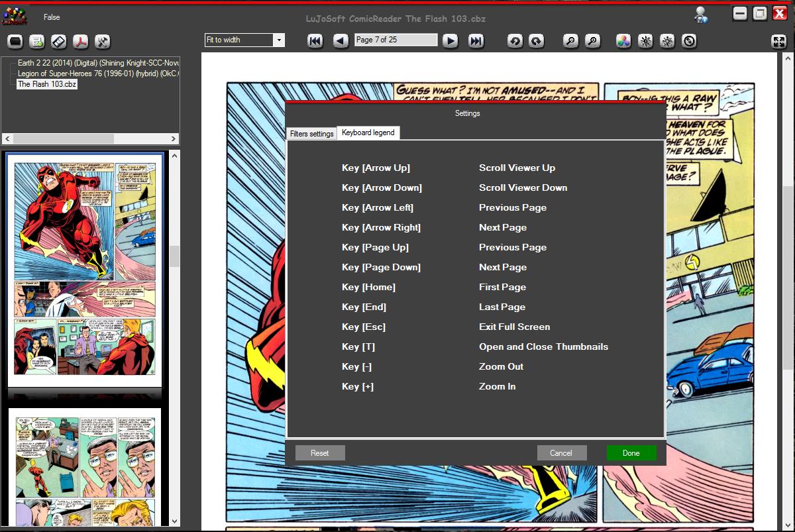This screenshot has height=532, width=795.
Task: Open the RGB color filter icon
Action: [623, 41]
